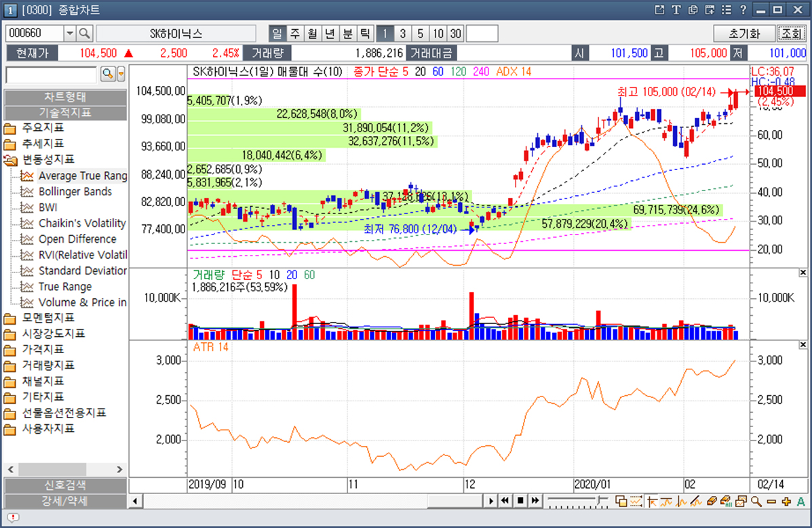
Task: Click the orange minus icon in bottom toolbar
Action: (x=771, y=501)
